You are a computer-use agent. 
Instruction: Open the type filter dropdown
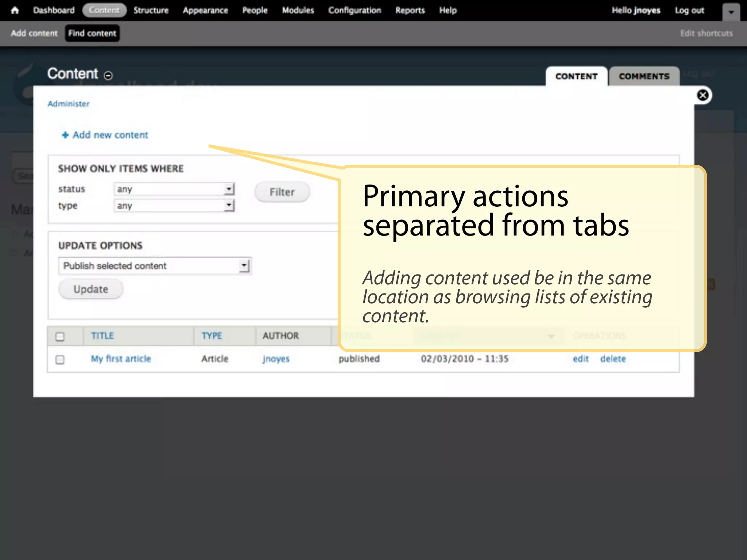(174, 206)
